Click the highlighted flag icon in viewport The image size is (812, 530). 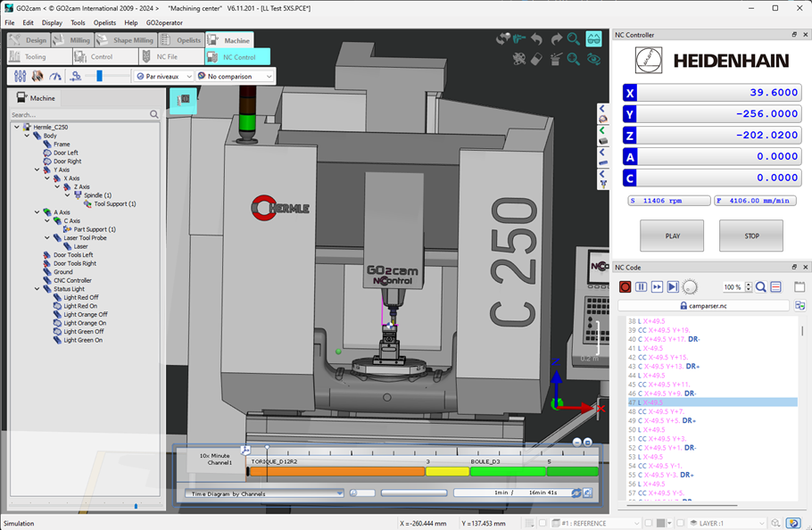pyautogui.click(x=183, y=100)
